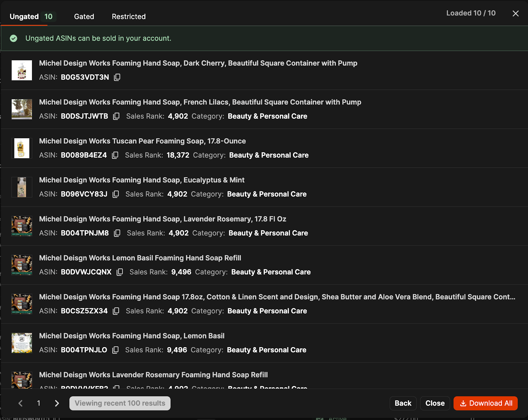The image size is (528, 420).
Task: Close the ASIN list dialog with X
Action: tap(515, 14)
